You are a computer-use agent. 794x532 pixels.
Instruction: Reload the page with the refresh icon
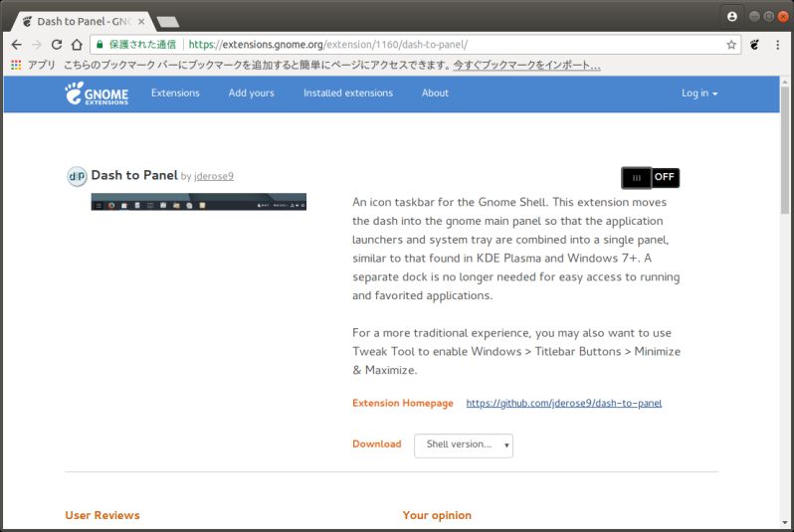click(x=57, y=45)
